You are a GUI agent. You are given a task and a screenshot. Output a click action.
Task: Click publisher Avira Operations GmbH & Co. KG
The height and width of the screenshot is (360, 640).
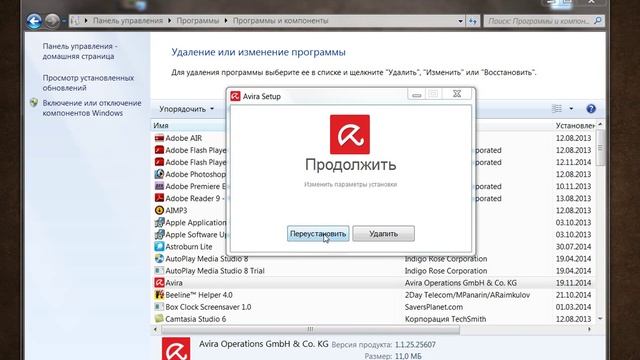tap(460, 282)
